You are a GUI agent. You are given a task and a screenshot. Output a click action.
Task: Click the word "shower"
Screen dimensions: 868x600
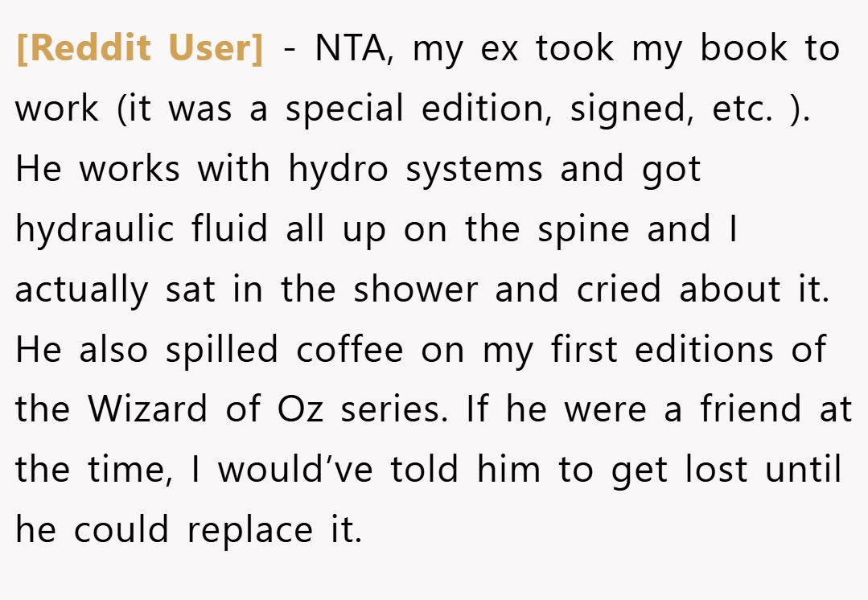coord(415,289)
